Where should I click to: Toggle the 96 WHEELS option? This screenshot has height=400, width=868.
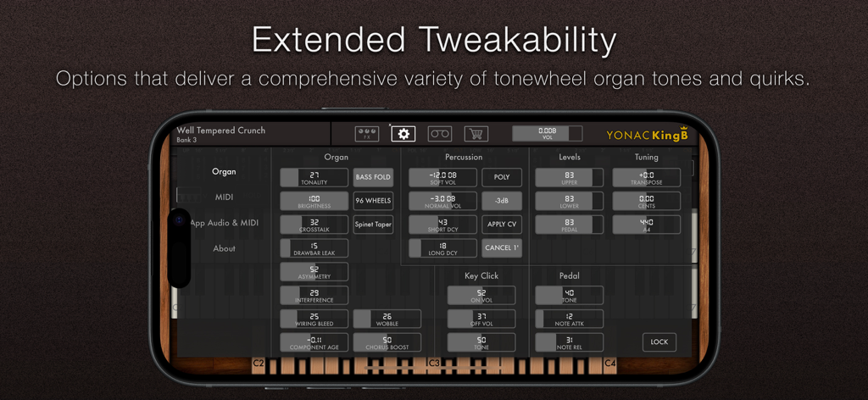(x=373, y=201)
